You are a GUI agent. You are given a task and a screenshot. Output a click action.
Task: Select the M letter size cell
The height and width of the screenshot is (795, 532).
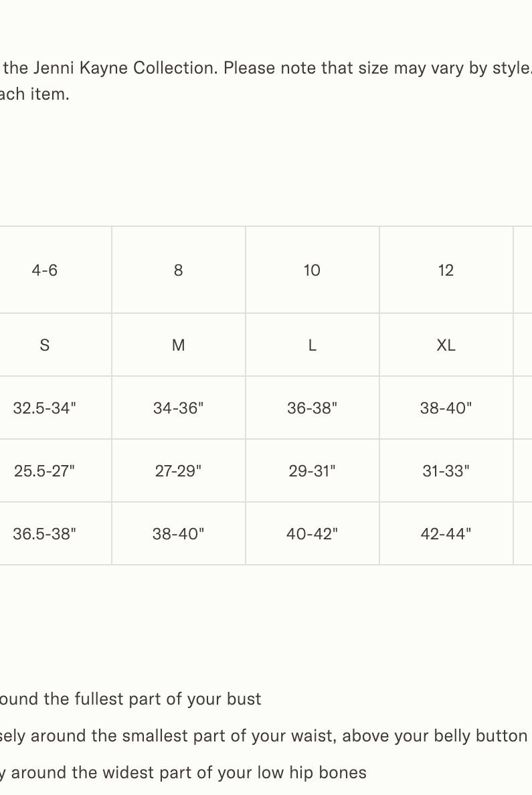coord(178,345)
